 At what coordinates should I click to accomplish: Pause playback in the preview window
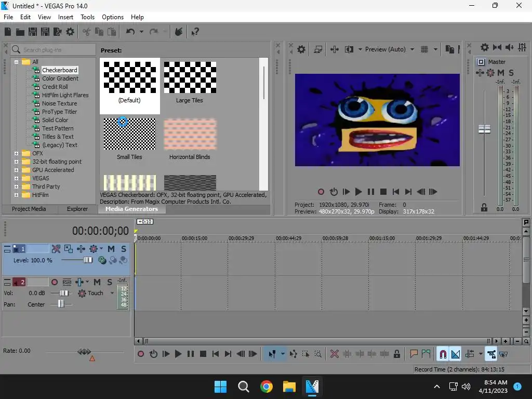(371, 192)
